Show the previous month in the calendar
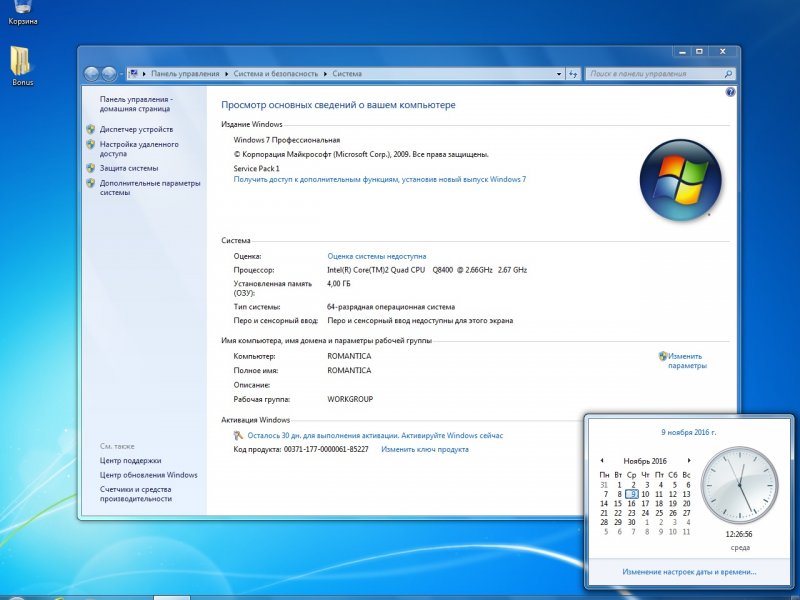 click(602, 461)
